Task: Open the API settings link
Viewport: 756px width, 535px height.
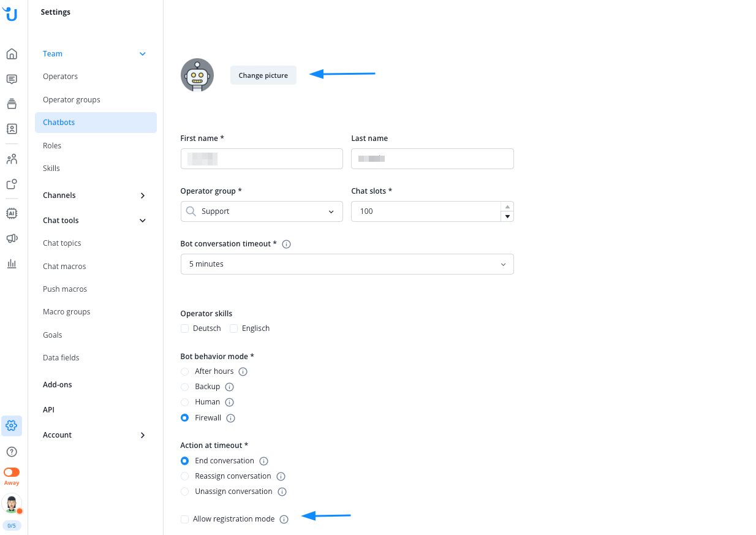Action: click(x=48, y=410)
